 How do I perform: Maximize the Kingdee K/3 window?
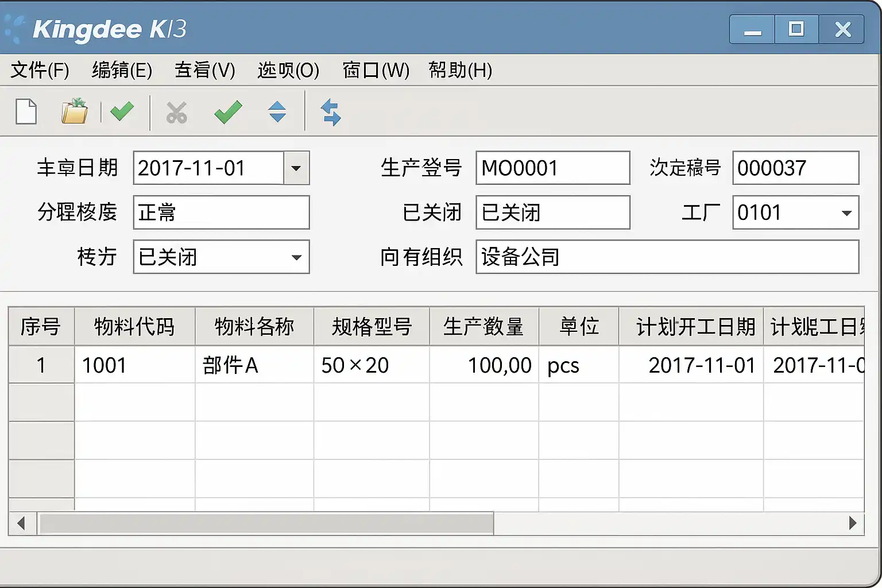(796, 29)
